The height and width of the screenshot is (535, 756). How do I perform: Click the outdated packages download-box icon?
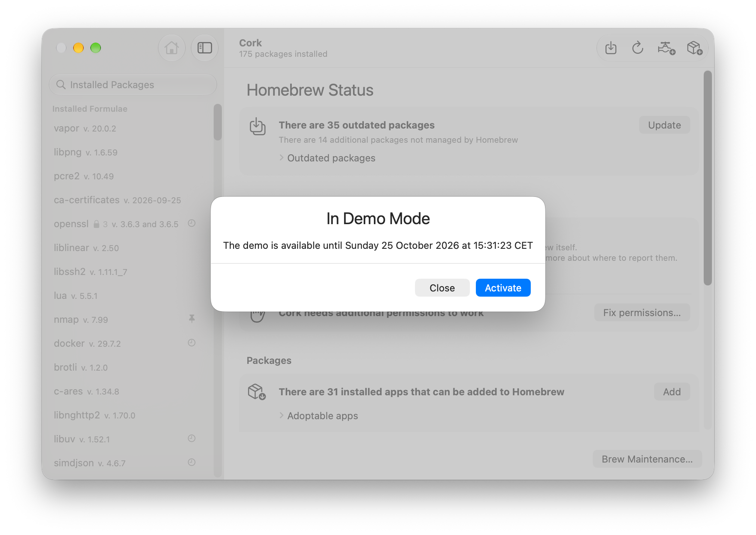[257, 127]
